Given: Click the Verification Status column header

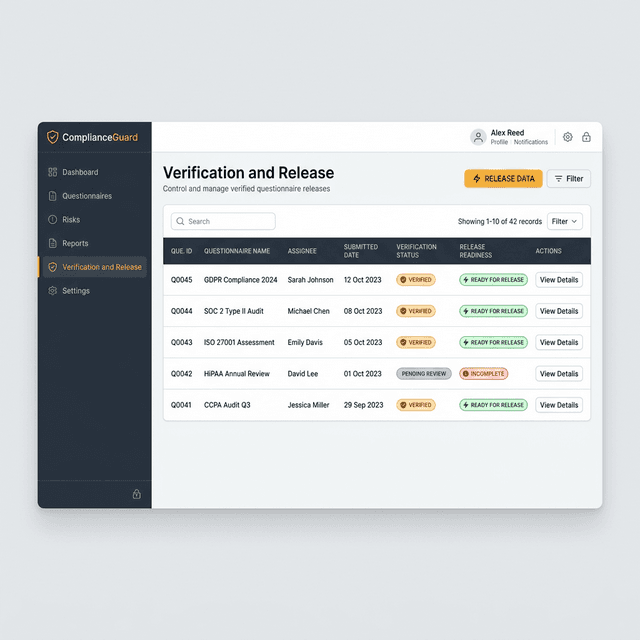Looking at the screenshot, I should point(416,251).
